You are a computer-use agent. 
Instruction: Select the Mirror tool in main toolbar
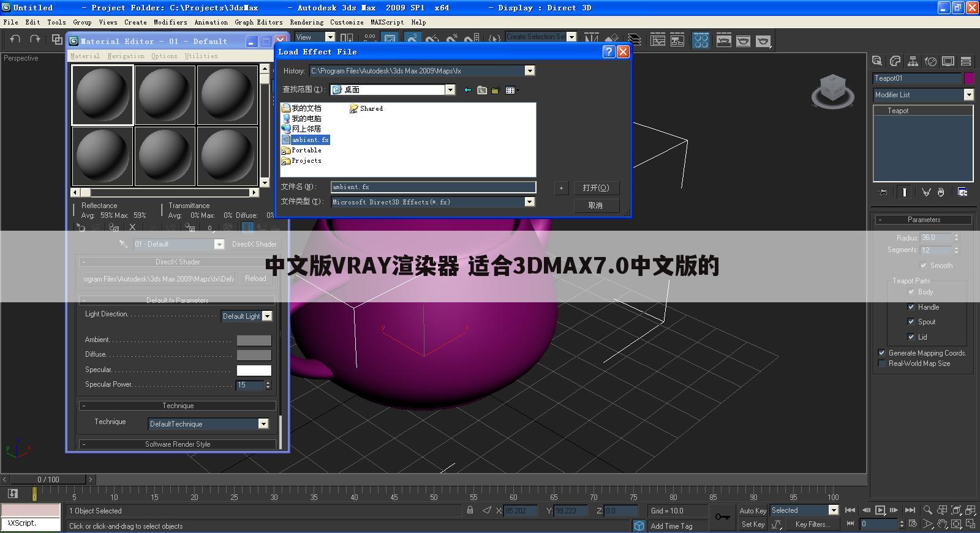point(591,40)
